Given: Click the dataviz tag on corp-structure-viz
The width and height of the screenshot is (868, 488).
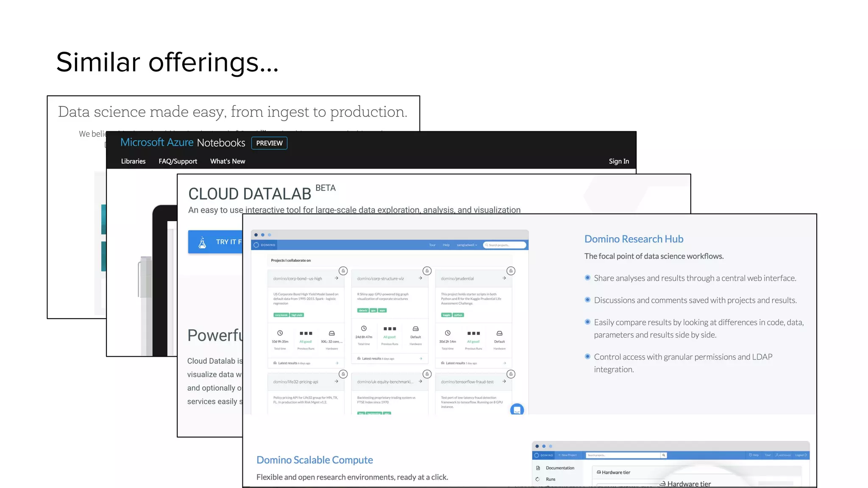Looking at the screenshot, I should 363,311.
